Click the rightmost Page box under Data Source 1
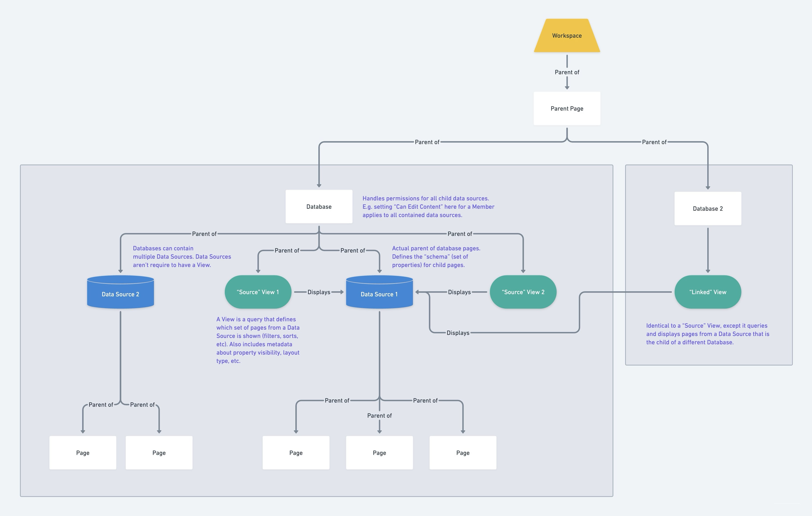Image resolution: width=812 pixels, height=516 pixels. point(463,453)
